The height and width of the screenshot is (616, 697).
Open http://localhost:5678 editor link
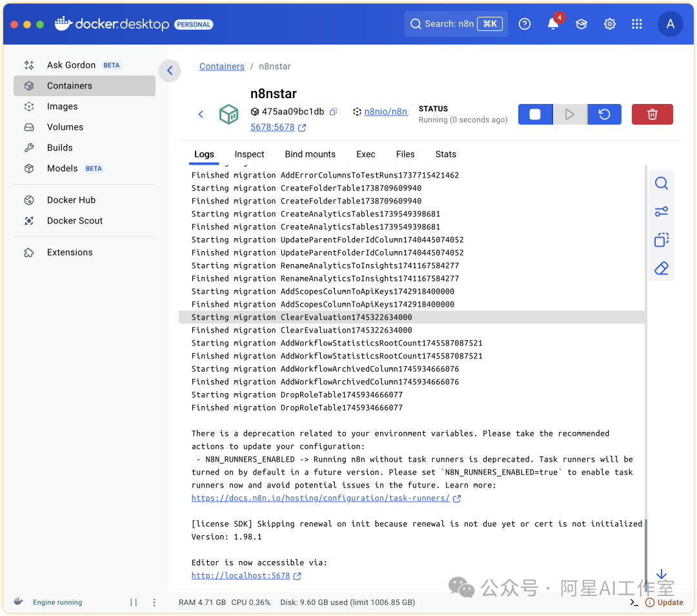[241, 575]
